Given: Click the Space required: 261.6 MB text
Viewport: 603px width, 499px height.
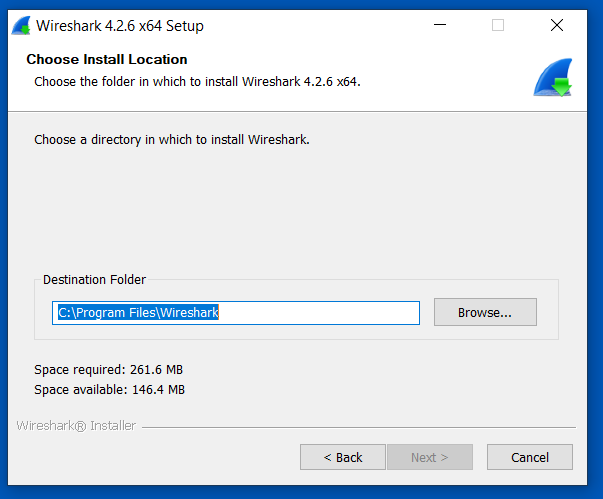Looking at the screenshot, I should [108, 369].
